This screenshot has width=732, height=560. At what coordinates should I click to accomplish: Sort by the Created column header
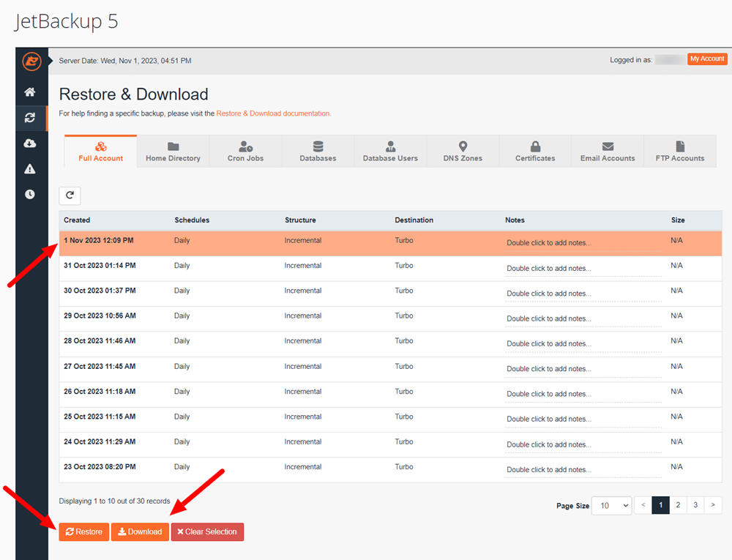[77, 220]
